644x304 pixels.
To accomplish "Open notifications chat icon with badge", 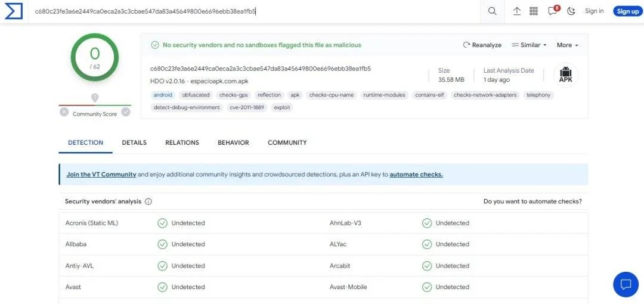I will [553, 11].
